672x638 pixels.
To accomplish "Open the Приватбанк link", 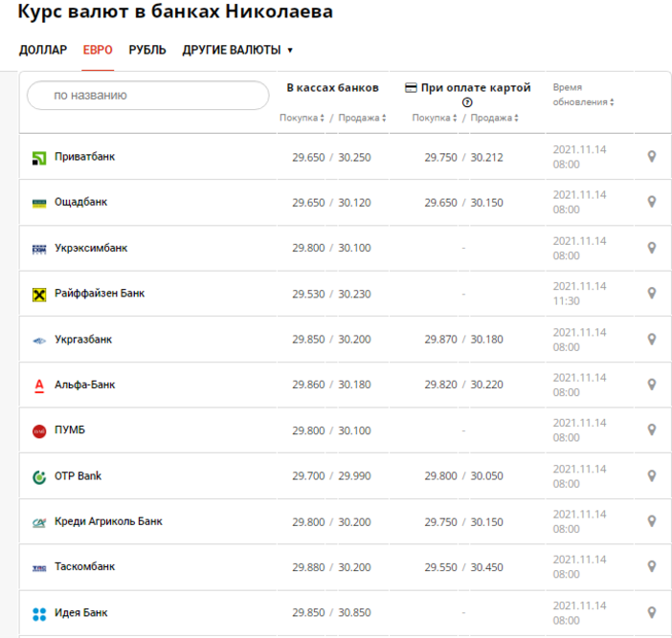I will pos(84,157).
